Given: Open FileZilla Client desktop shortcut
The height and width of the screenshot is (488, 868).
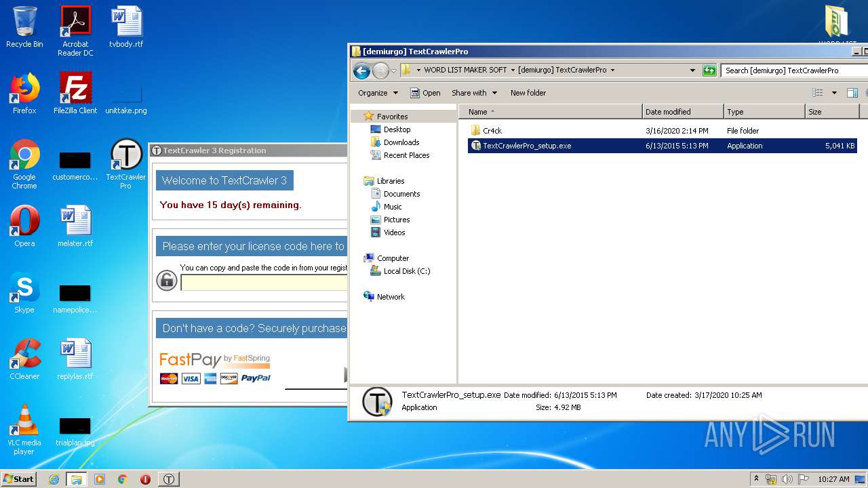Looking at the screenshot, I should point(75,94).
